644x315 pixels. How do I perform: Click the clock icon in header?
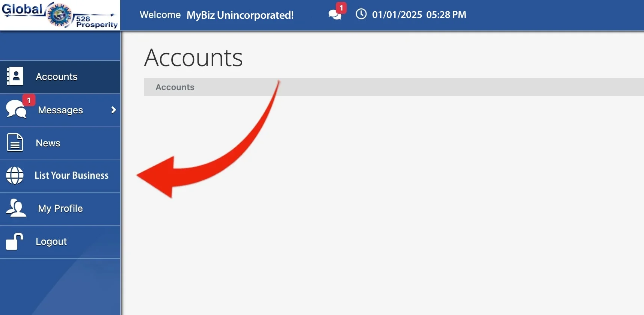[x=361, y=14]
